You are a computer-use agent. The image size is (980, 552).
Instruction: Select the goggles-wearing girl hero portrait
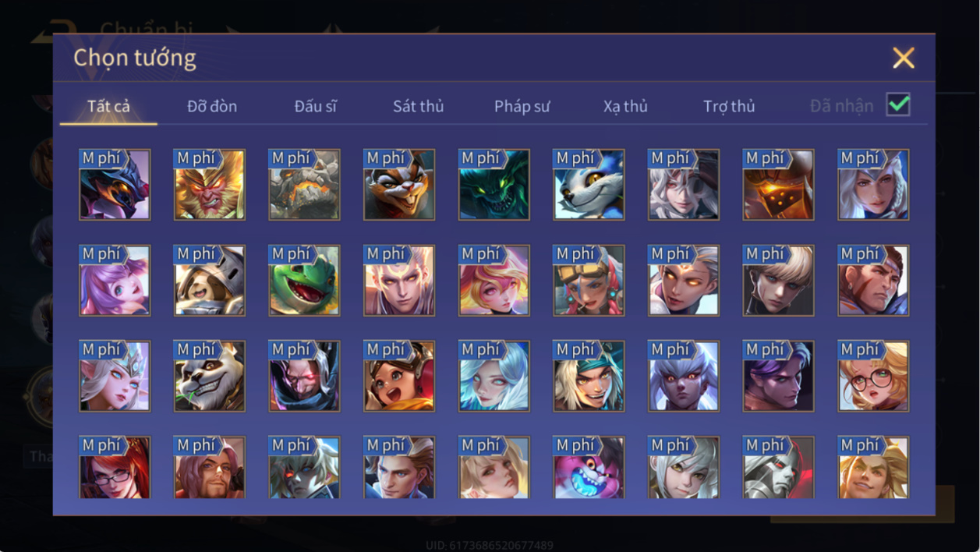point(589,281)
